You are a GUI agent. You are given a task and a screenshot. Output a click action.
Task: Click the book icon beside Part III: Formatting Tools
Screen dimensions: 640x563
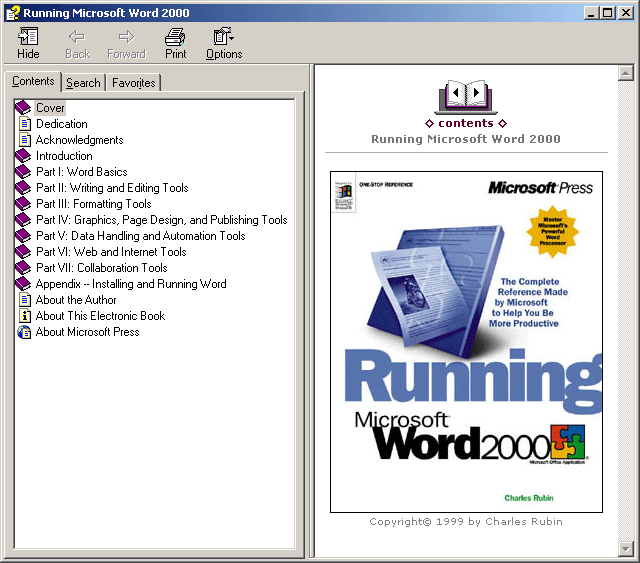click(23, 203)
